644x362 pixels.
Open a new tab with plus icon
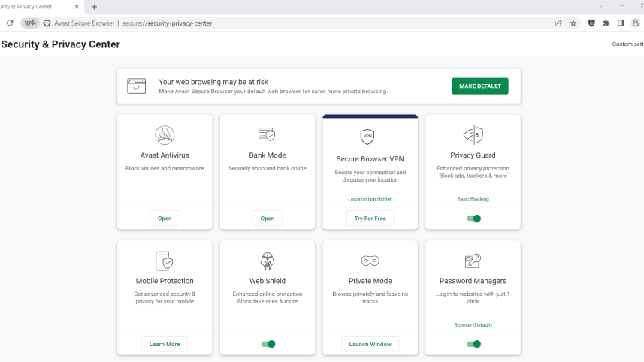94,7
